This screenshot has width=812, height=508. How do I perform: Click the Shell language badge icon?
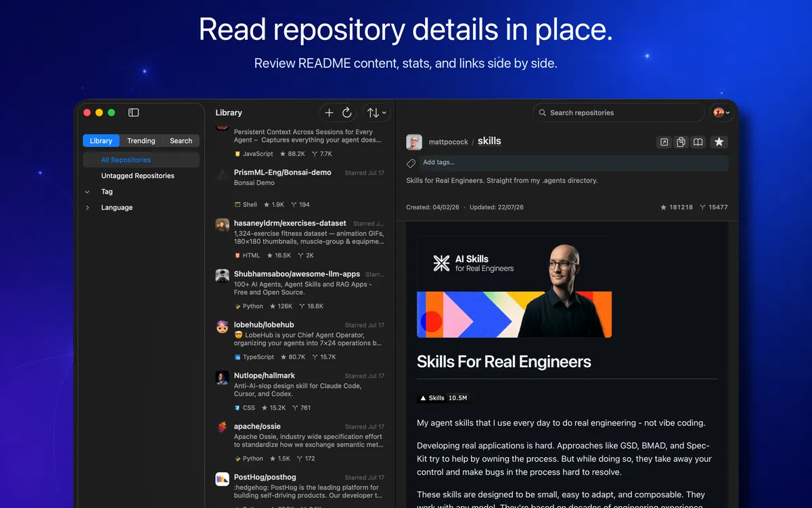[x=238, y=205]
